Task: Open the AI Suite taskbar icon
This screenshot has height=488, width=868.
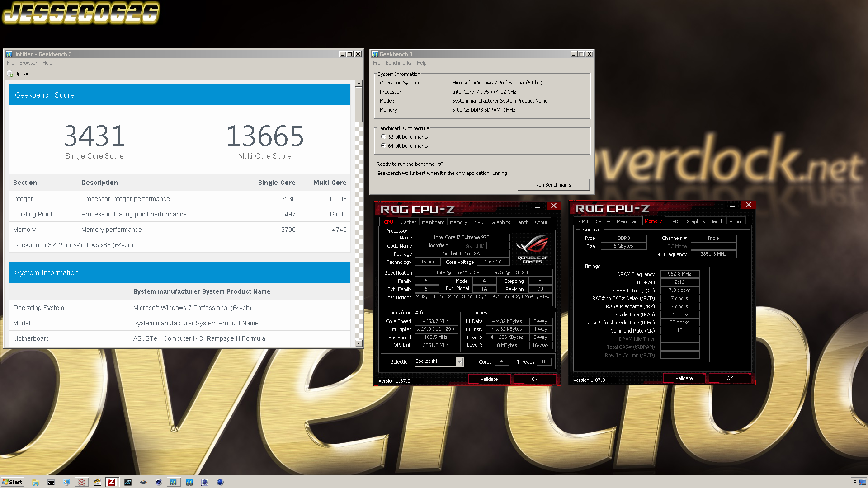Action: coord(128,482)
